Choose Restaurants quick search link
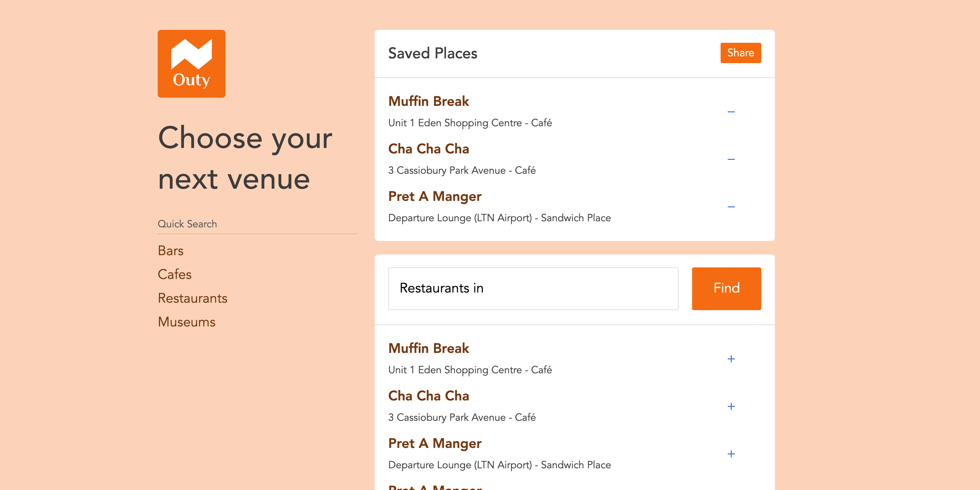This screenshot has width=980, height=490. (193, 298)
